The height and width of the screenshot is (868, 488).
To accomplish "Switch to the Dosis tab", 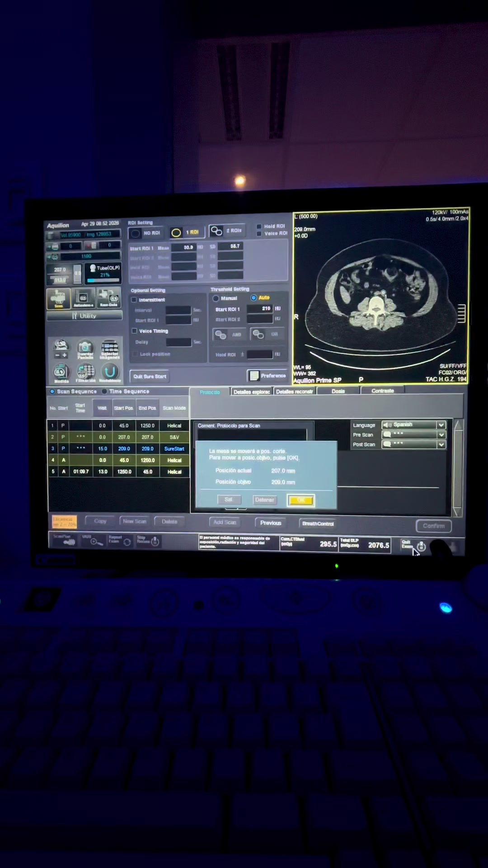I will tap(338, 391).
